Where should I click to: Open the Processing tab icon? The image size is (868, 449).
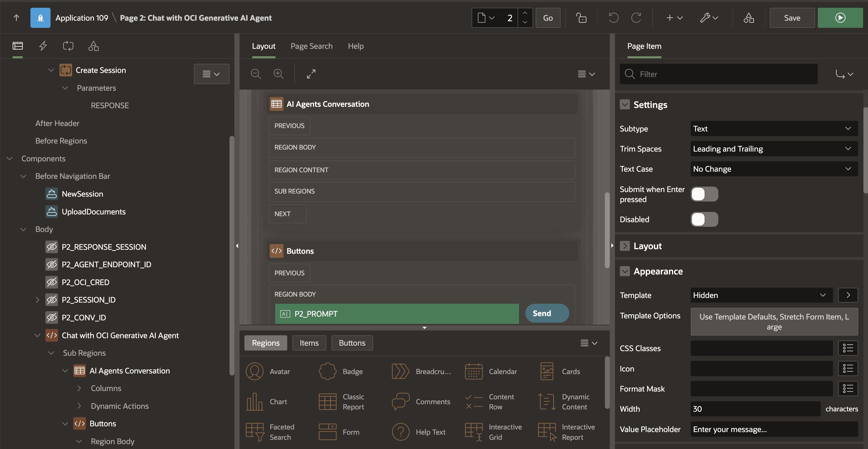pyautogui.click(x=68, y=46)
